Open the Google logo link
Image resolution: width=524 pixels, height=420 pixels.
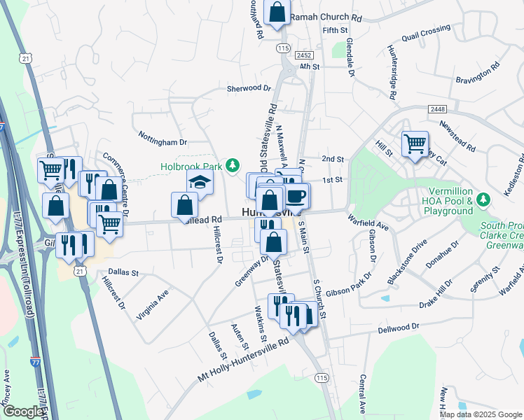(23, 412)
